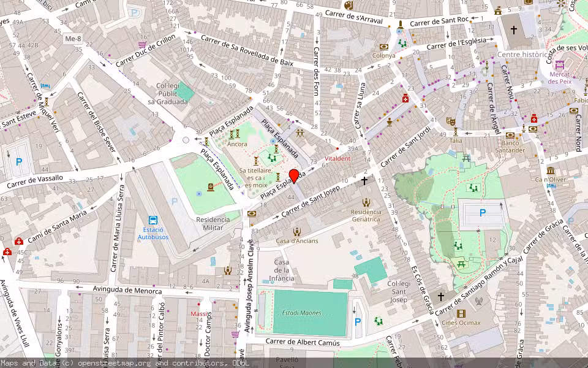Select pharmacy cross icon near Carrer sa Lluna

coord(405,98)
